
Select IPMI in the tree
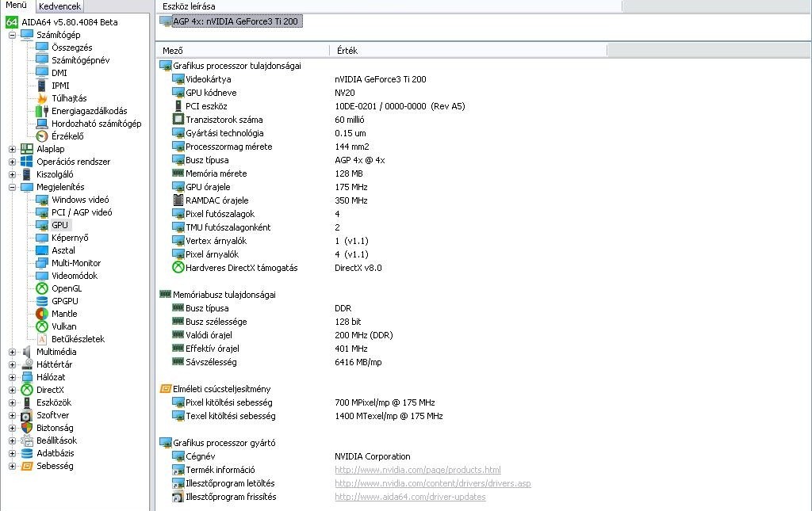tap(60, 86)
